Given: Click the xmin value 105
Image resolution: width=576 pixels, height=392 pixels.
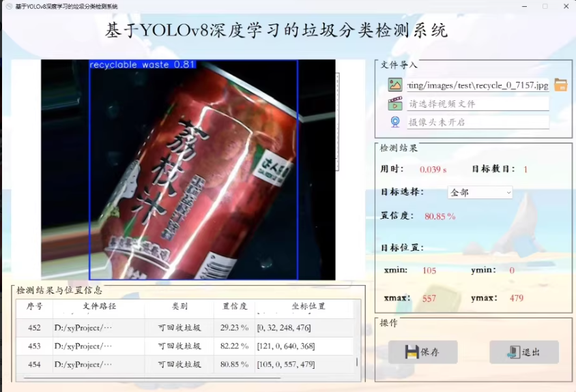Looking at the screenshot, I should tap(429, 271).
